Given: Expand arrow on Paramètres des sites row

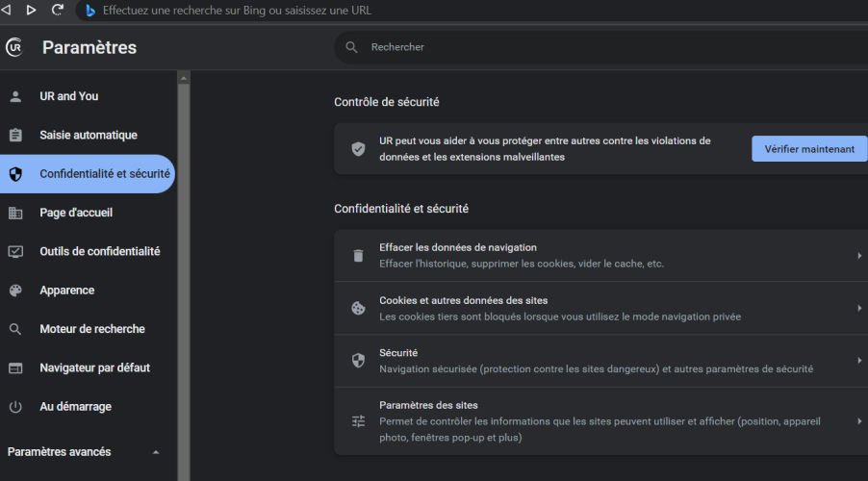Looking at the screenshot, I should [859, 421].
